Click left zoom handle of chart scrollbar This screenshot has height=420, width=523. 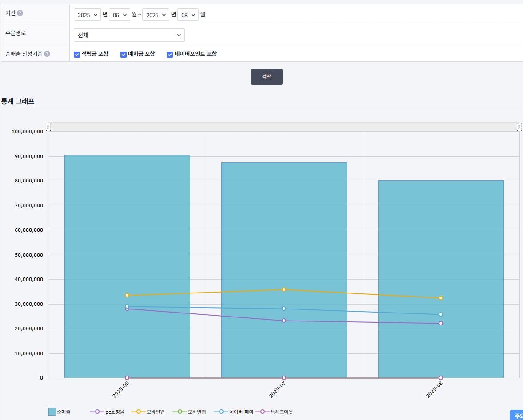48,127
